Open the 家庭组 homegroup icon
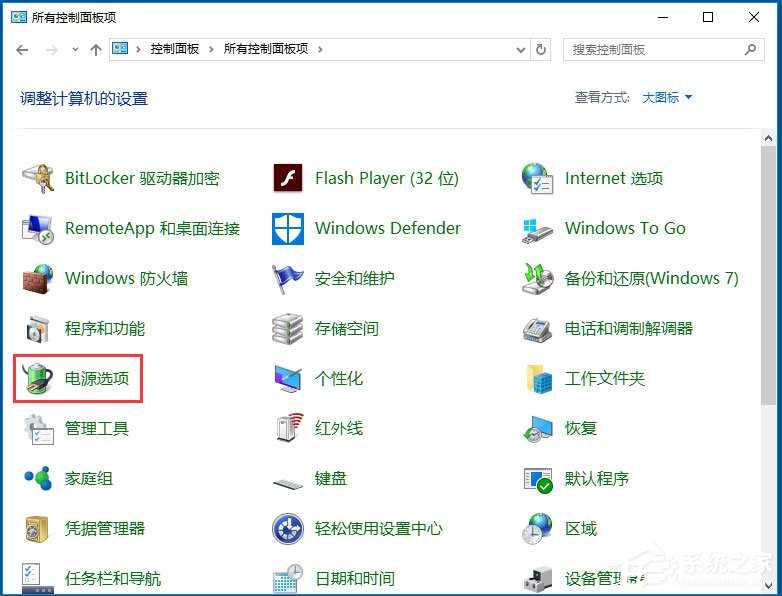The image size is (782, 596). pos(38,478)
